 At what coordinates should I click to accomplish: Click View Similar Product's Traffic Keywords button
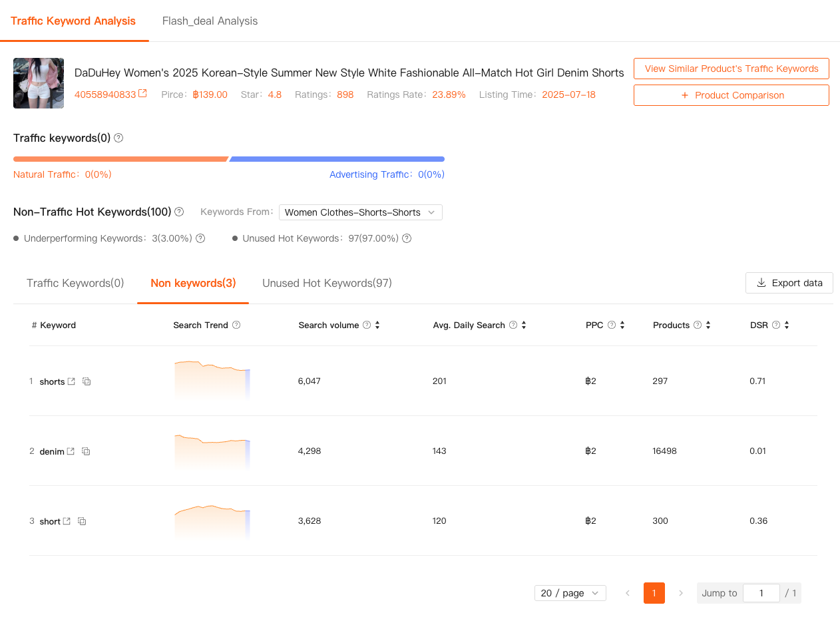click(731, 69)
